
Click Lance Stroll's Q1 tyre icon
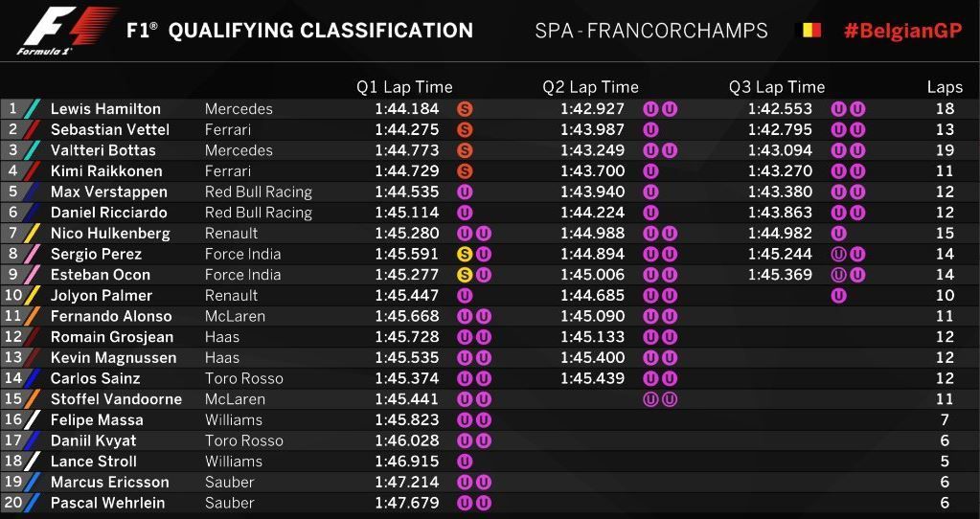pos(466,461)
